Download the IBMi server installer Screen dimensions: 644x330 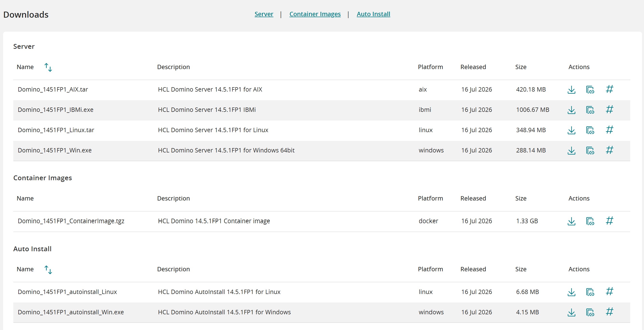pos(572,110)
